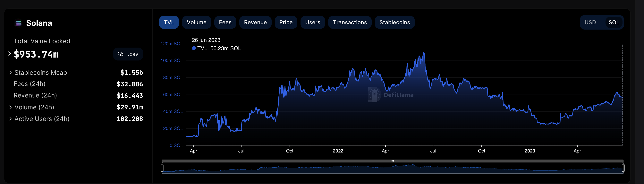Click the blue TVL legend dot
Viewport: 644px width, 184px height.
tap(194, 48)
